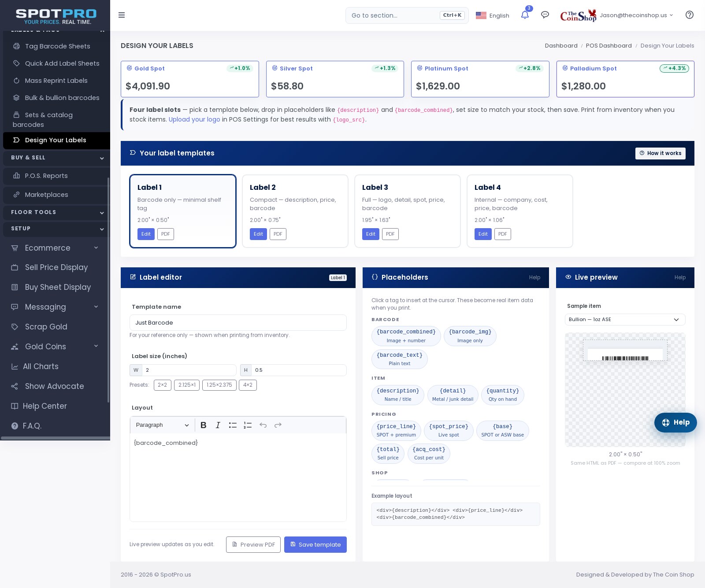Open the Upload your logo link
The height and width of the screenshot is (588, 705).
(x=194, y=119)
